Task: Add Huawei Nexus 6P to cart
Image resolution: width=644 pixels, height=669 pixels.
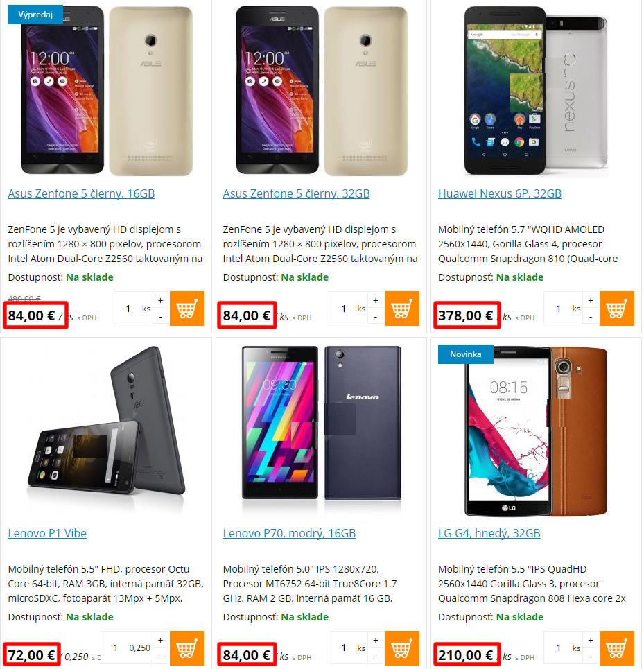Action: [x=617, y=309]
